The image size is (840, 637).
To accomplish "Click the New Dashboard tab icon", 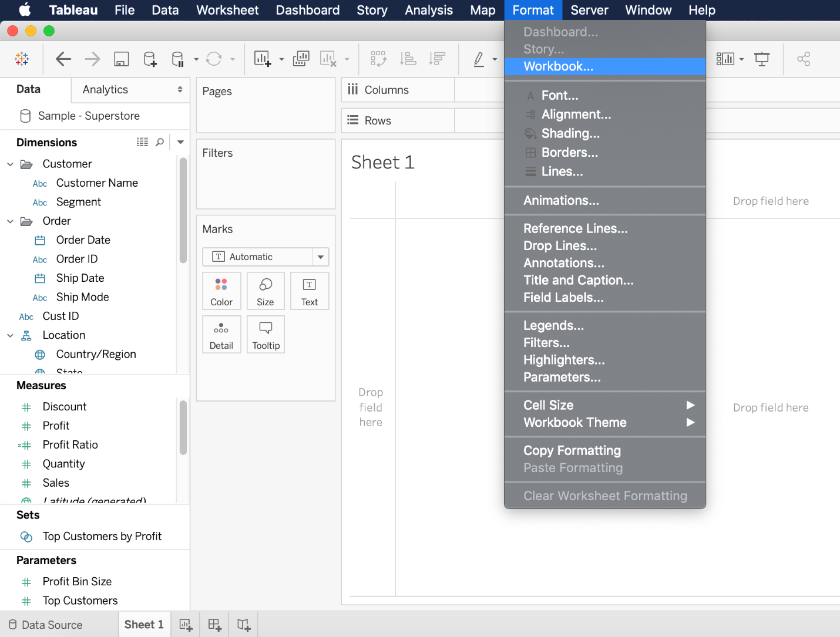I will point(214,625).
